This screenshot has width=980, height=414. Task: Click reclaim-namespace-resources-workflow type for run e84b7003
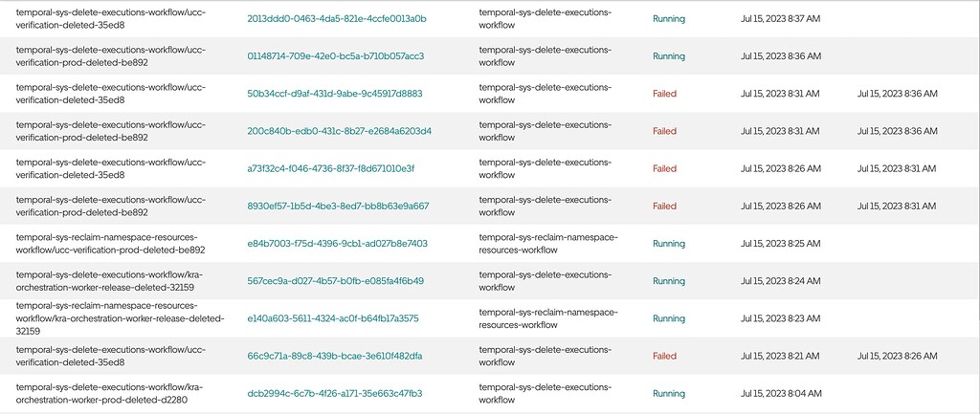coord(548,244)
